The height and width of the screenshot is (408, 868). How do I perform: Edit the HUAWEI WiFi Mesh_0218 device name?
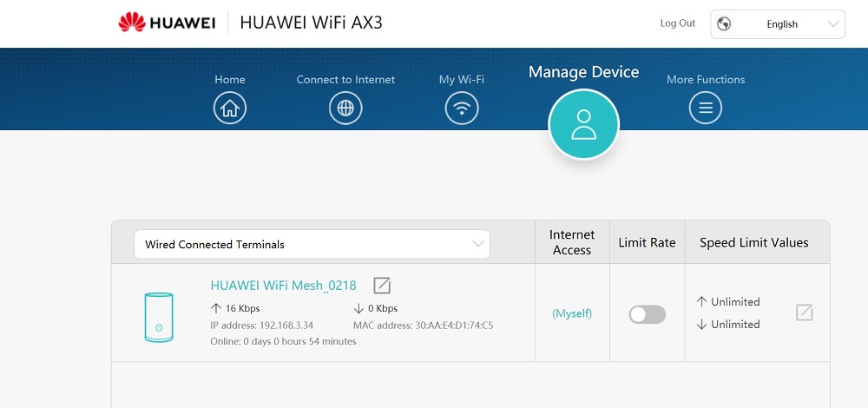tap(382, 286)
